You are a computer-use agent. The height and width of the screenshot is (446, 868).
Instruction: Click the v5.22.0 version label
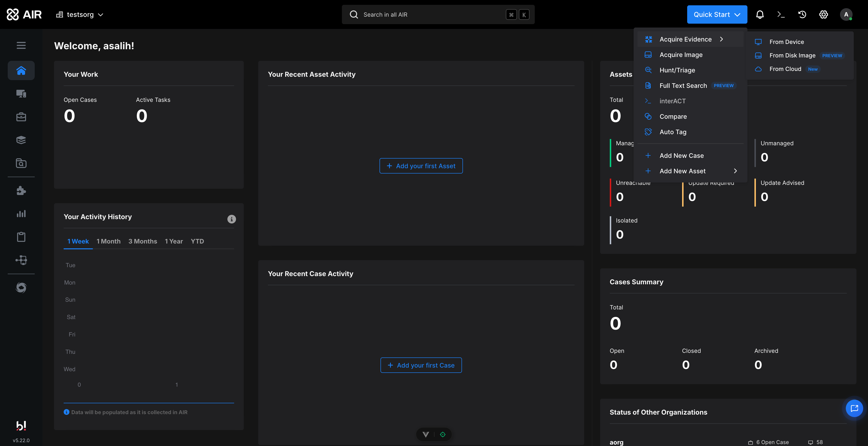(x=21, y=440)
